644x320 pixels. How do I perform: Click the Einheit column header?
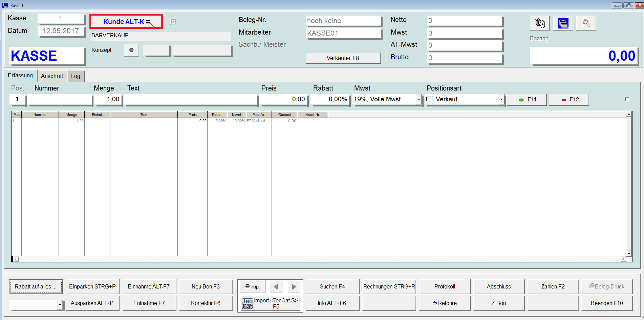(97, 115)
